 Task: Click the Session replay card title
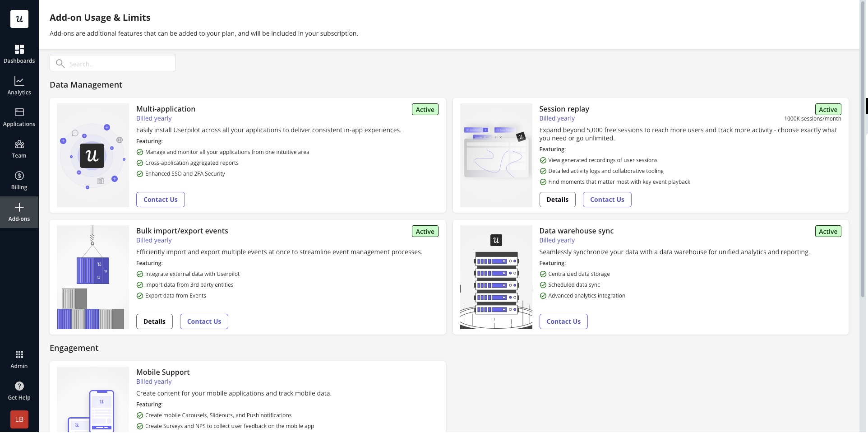pyautogui.click(x=564, y=109)
